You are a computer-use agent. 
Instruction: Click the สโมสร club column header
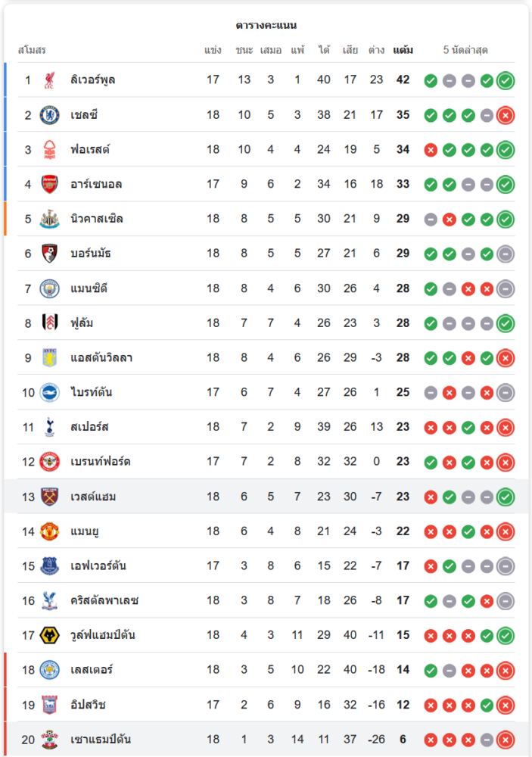click(x=32, y=51)
